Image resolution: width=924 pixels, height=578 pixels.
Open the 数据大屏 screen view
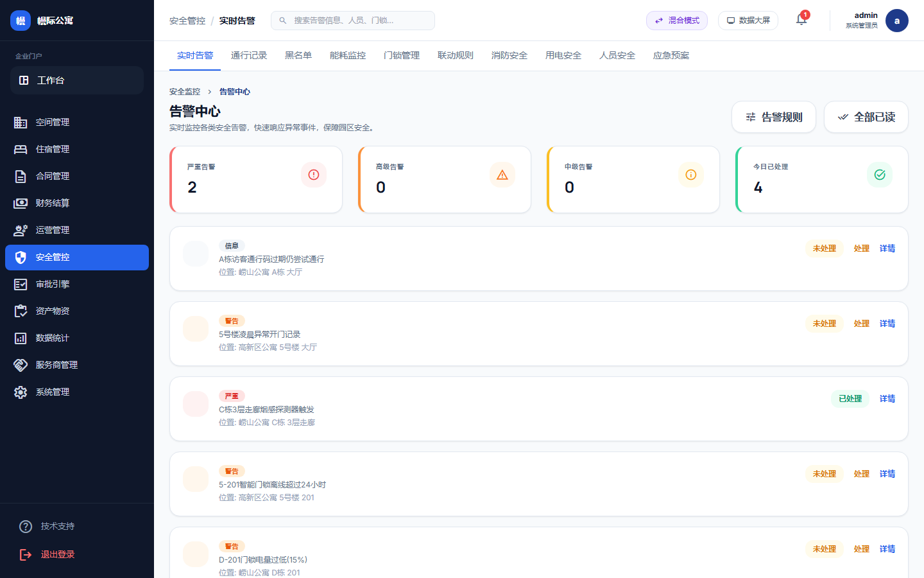tap(748, 20)
